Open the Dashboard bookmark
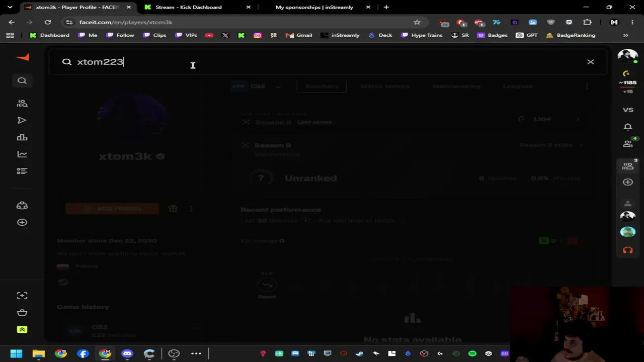Viewport: 644px width, 362px height. click(x=49, y=35)
